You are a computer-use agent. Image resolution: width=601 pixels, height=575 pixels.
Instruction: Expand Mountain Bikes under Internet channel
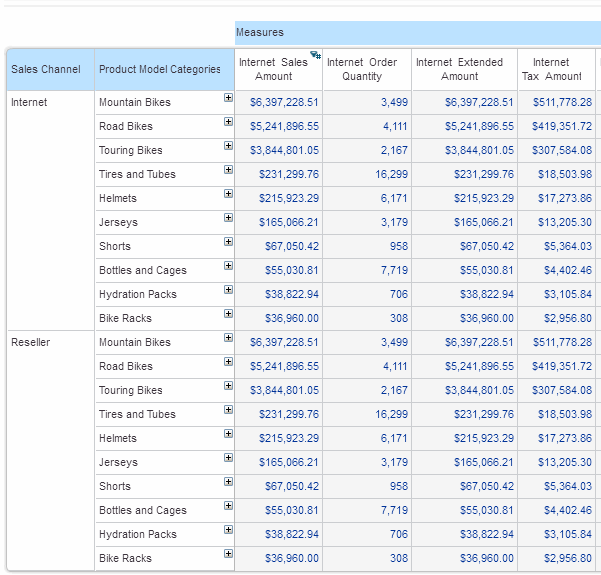tap(228, 98)
